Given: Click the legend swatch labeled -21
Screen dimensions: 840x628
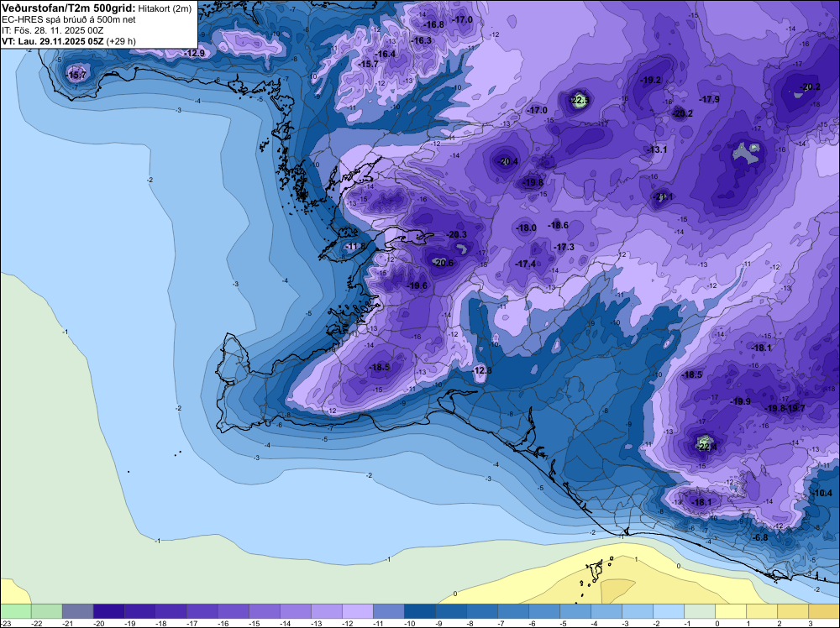Looking at the screenshot, I should click(77, 611).
